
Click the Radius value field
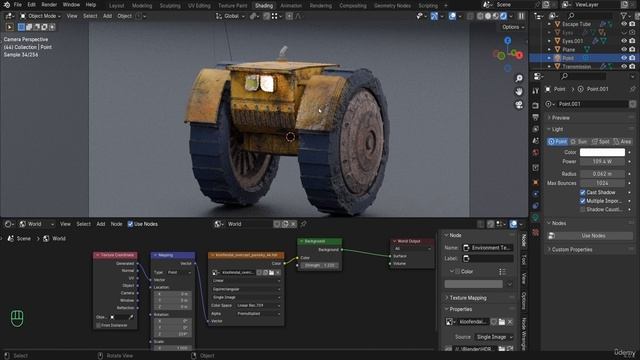click(602, 174)
